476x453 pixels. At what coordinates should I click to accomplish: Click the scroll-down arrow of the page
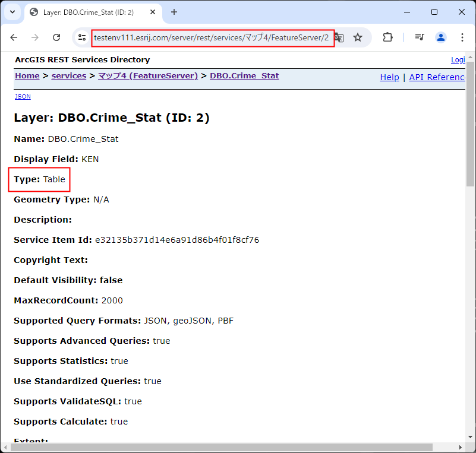pyautogui.click(x=471, y=437)
